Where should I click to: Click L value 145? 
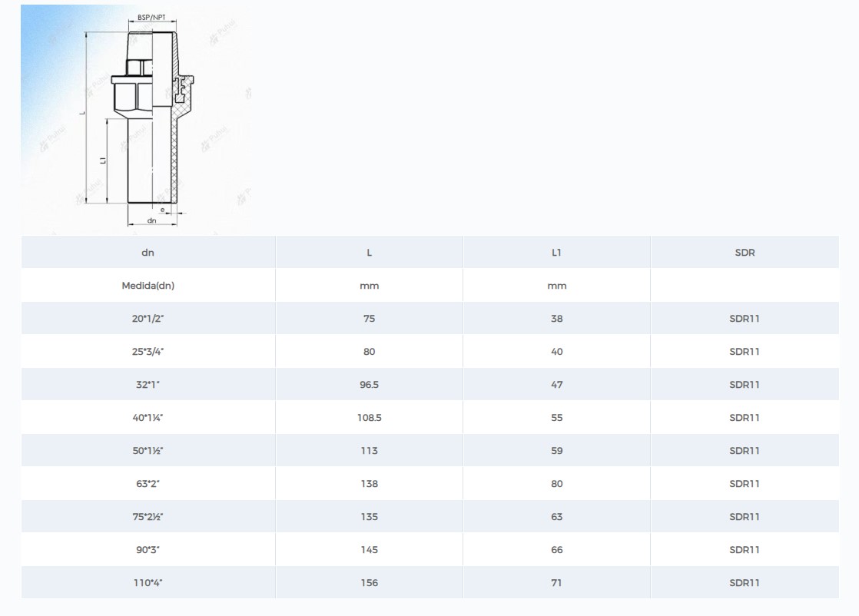(x=370, y=550)
